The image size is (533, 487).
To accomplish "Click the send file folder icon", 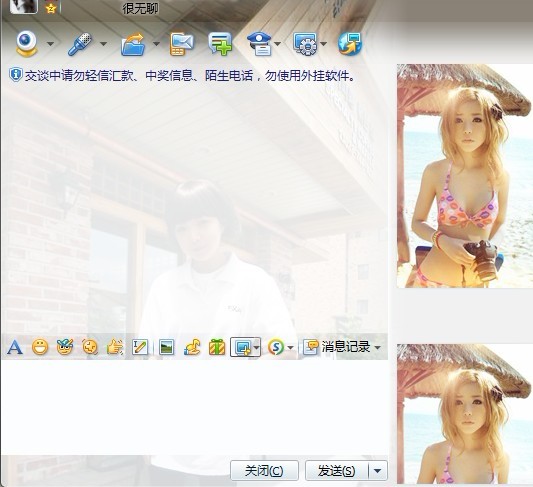I will [x=133, y=44].
